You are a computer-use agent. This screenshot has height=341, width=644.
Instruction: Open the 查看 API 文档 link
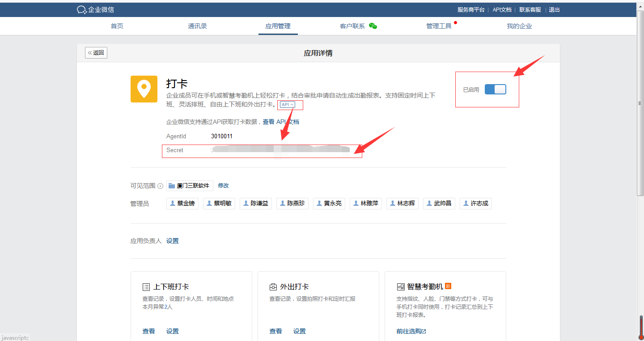[x=281, y=122]
